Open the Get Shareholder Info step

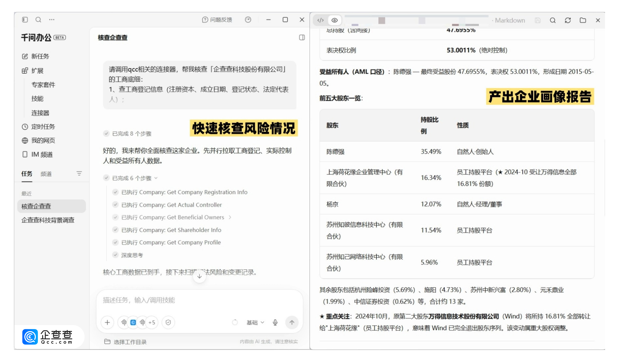point(167,230)
